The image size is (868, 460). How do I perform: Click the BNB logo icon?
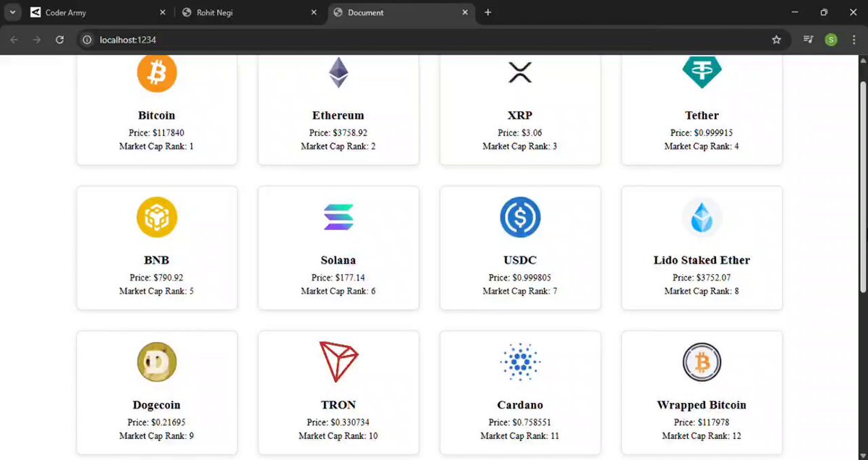[x=157, y=217]
